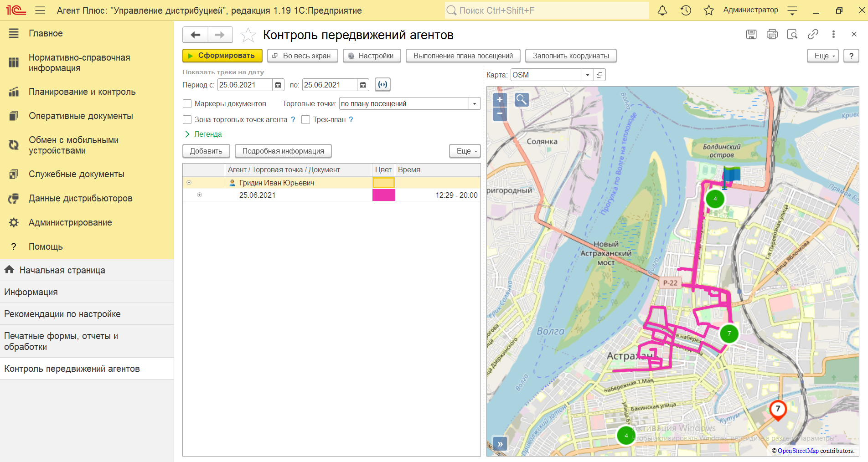Open favorites star in title bar

click(708, 10)
